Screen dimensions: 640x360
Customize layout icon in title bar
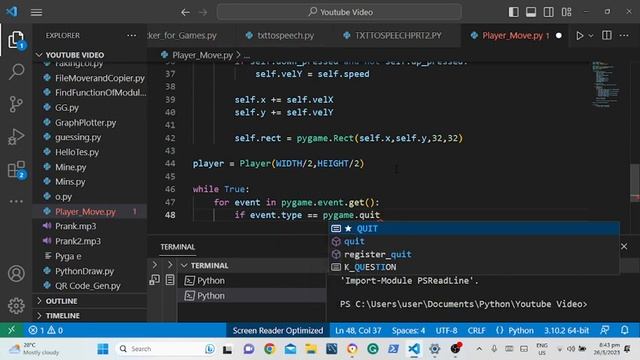point(567,12)
